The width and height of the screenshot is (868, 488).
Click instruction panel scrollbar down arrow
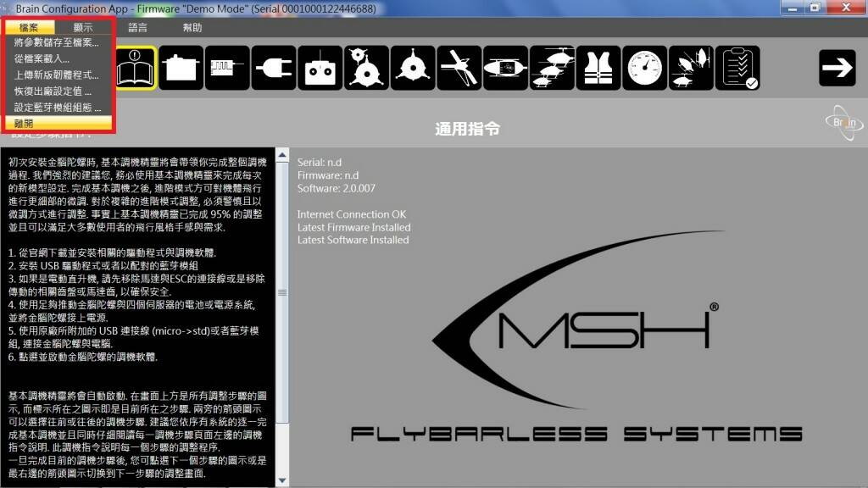coord(282,480)
